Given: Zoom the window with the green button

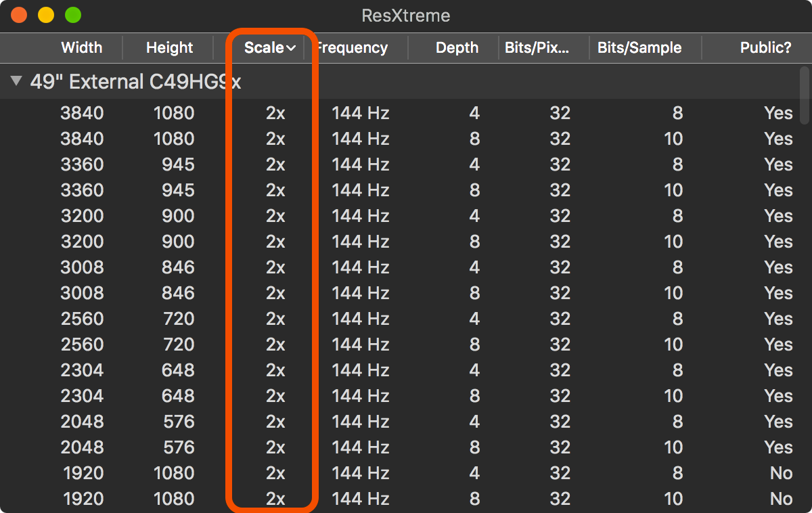Looking at the screenshot, I should pyautogui.click(x=72, y=15).
